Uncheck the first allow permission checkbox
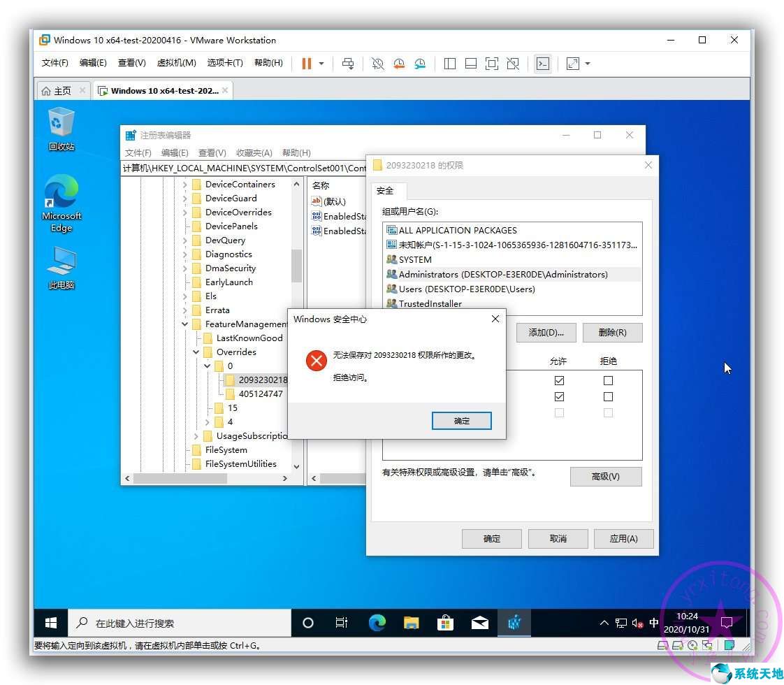The image size is (784, 685). pos(559,380)
